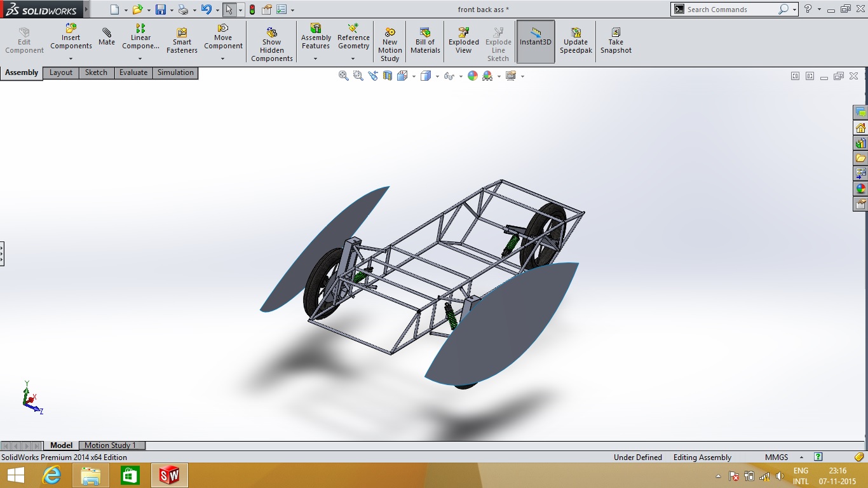868x488 pixels.
Task: Toggle the Select arrow tool
Action: (229, 10)
